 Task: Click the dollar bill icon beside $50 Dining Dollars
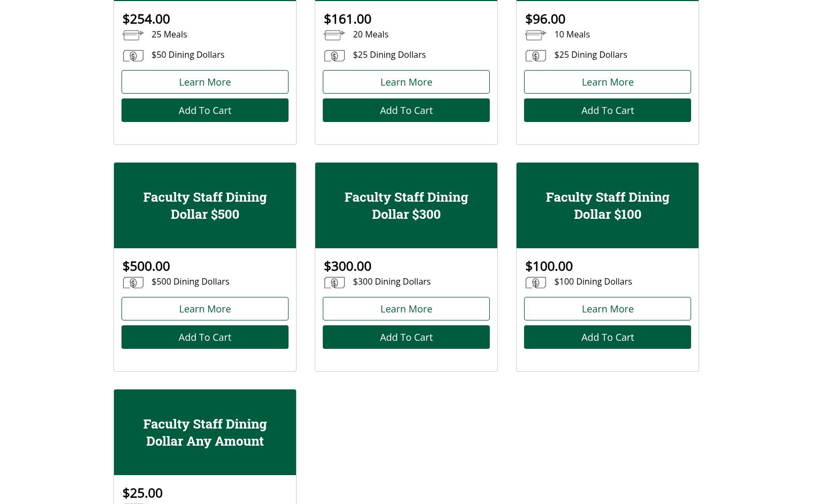[x=133, y=56]
